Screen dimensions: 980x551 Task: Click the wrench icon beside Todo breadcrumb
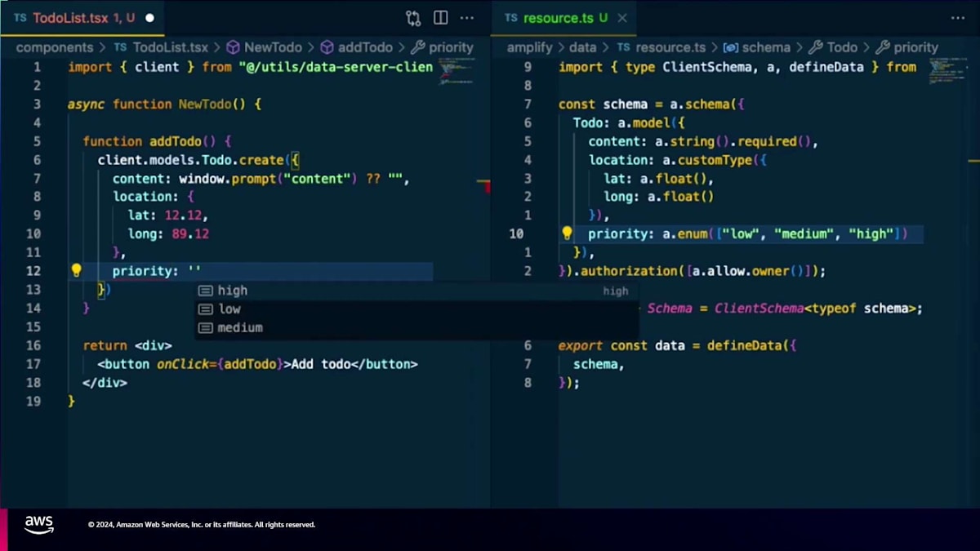coord(814,47)
